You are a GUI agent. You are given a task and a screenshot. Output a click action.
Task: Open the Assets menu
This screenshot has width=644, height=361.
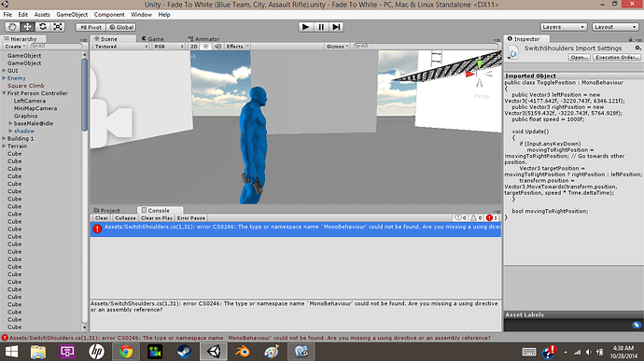tap(42, 14)
